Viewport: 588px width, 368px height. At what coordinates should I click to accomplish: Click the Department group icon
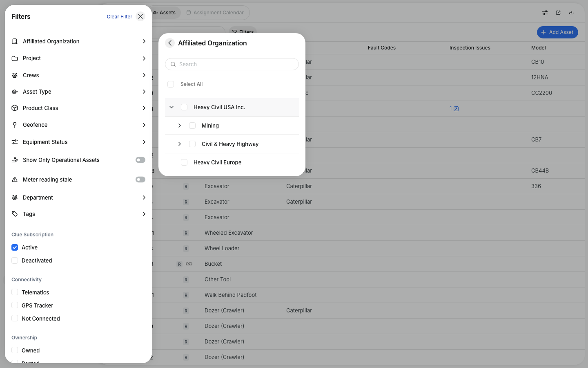point(15,197)
